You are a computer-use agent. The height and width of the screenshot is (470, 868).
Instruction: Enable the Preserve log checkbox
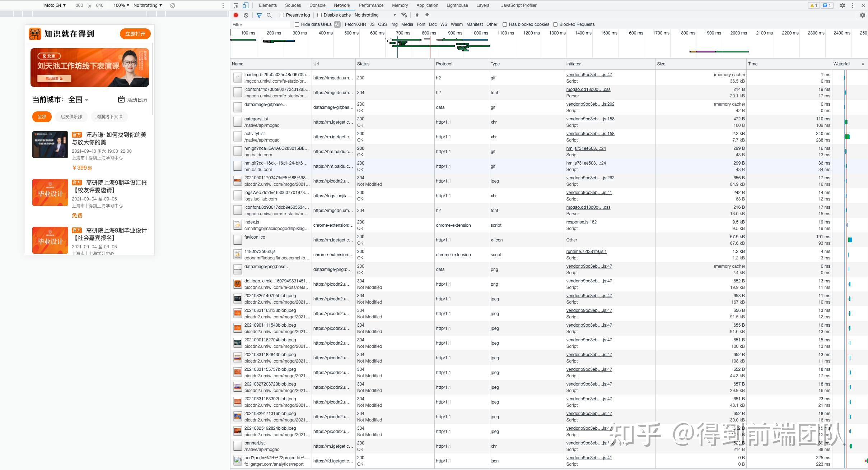[281, 15]
